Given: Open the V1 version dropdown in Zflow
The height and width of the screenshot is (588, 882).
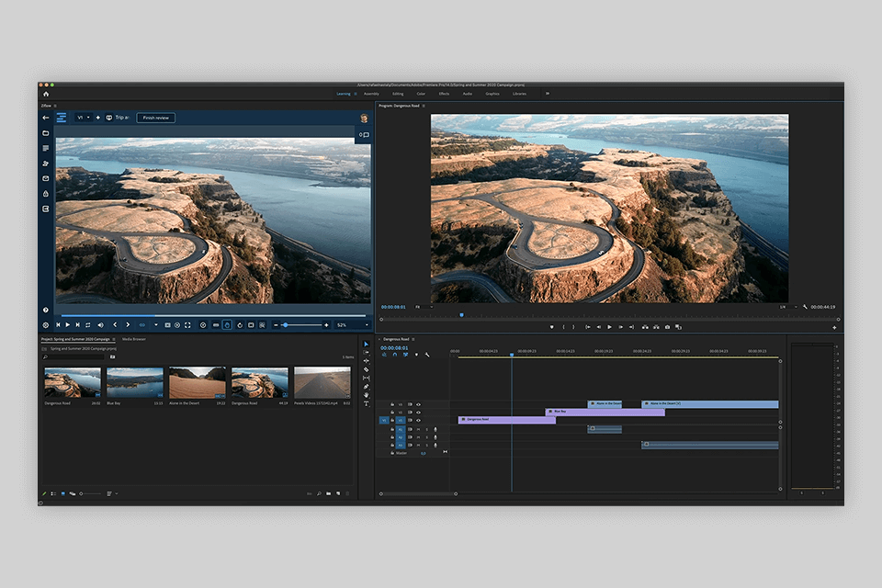Looking at the screenshot, I should [84, 118].
